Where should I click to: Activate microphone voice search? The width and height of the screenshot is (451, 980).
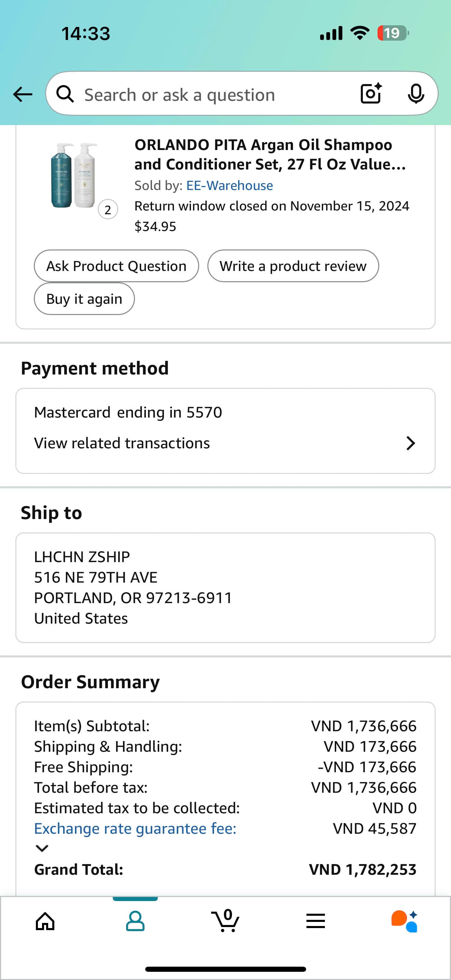pos(415,93)
